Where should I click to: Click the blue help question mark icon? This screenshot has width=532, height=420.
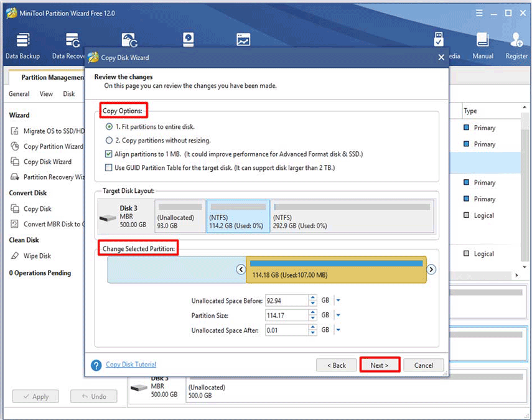tap(96, 365)
